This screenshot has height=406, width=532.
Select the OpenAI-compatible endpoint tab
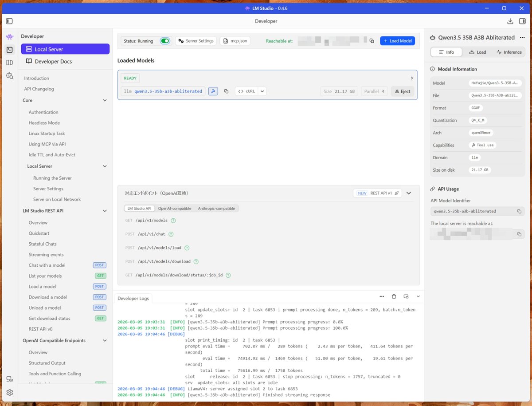[175, 208]
